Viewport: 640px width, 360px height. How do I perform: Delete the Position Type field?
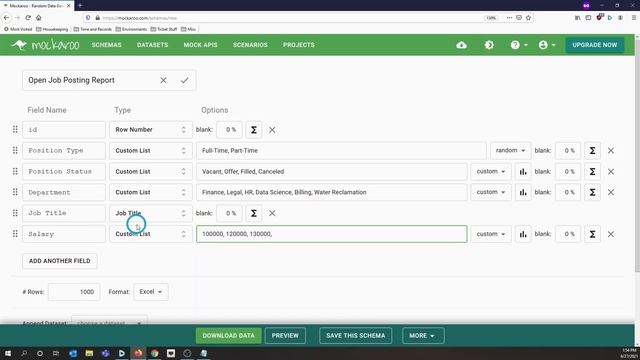[x=611, y=151]
